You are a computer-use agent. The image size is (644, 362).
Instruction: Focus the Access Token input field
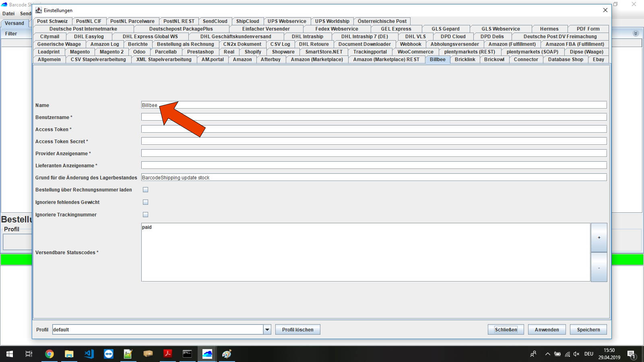point(374,129)
